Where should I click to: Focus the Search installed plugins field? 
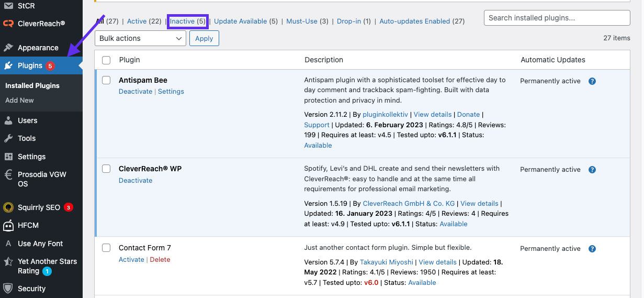point(557,18)
